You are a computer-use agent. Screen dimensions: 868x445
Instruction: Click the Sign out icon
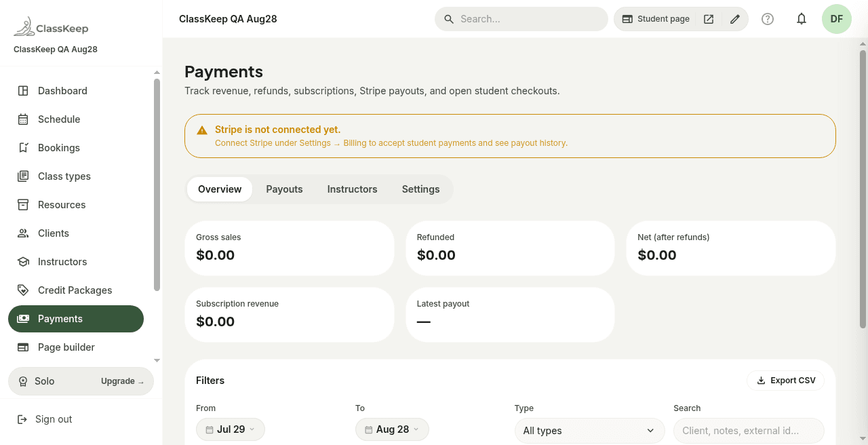point(22,419)
